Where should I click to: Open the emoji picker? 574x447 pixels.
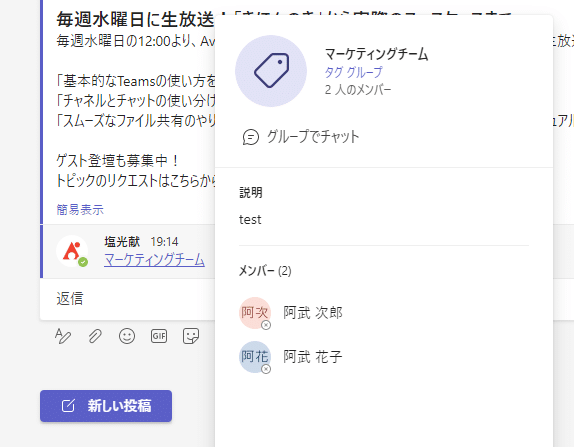(127, 336)
